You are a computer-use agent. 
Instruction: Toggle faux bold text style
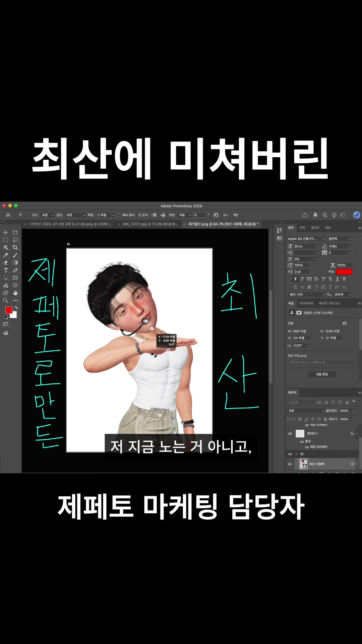click(x=295, y=279)
